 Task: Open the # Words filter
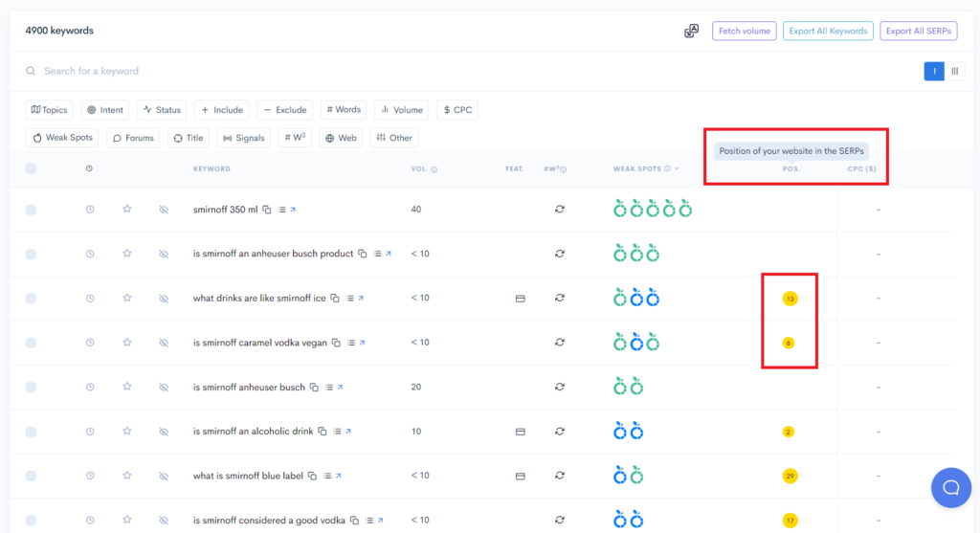[x=344, y=110]
